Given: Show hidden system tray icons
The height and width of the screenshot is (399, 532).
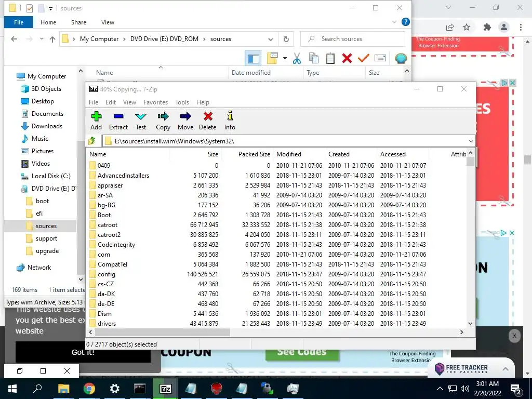Looking at the screenshot, I should pyautogui.click(x=440, y=389).
